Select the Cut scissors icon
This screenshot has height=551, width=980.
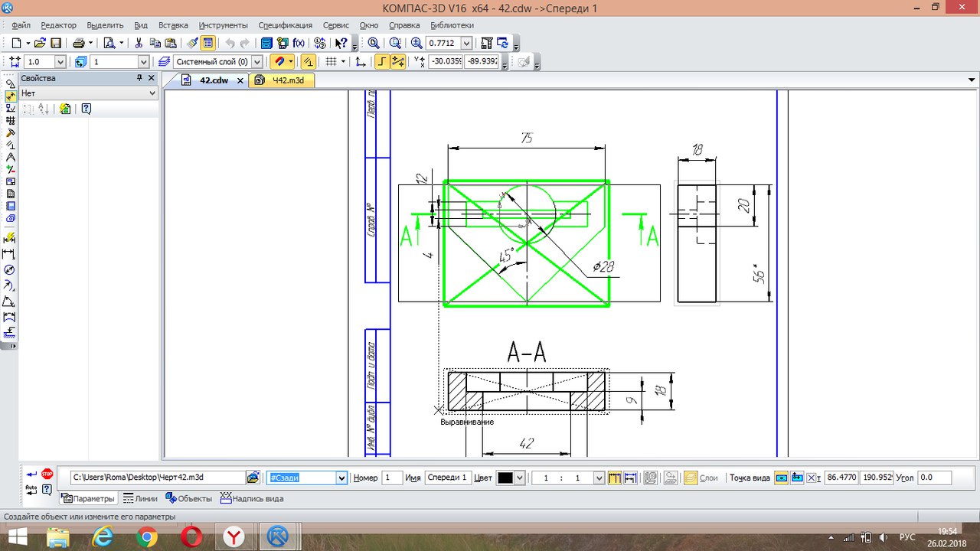click(x=139, y=44)
